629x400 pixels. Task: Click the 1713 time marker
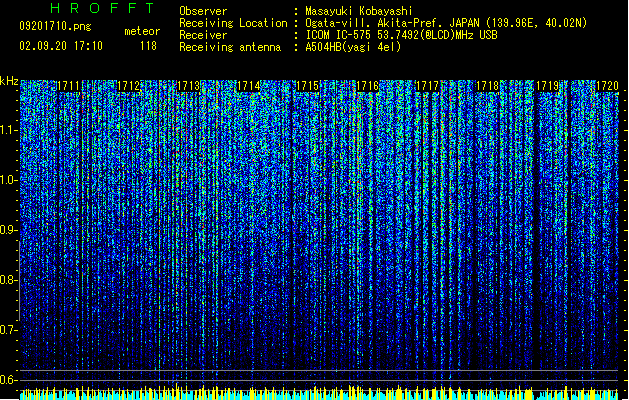[189, 86]
